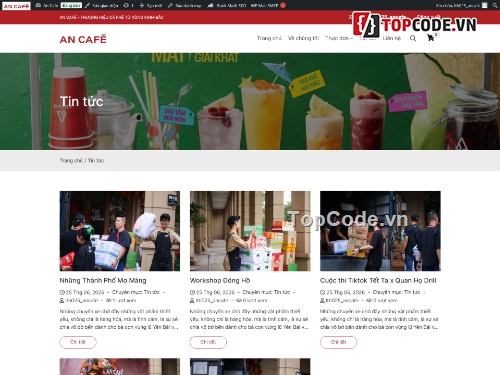Open Rank Math SEO in the admin bar
Image resolution: width=500 pixels, height=375 pixels.
[227, 5]
